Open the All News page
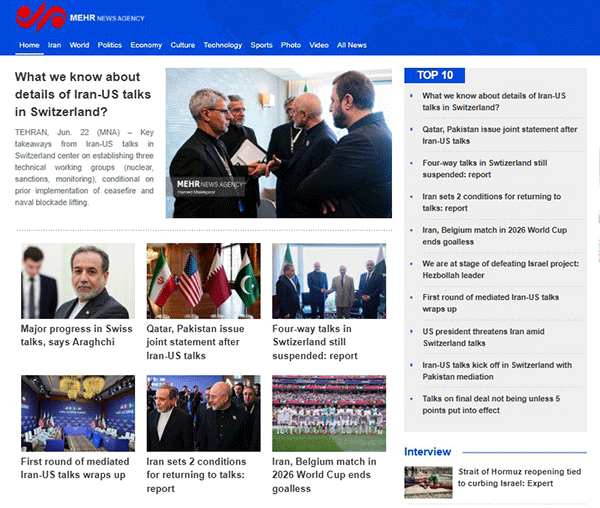Viewport: 600px width, 508px height. coord(352,45)
